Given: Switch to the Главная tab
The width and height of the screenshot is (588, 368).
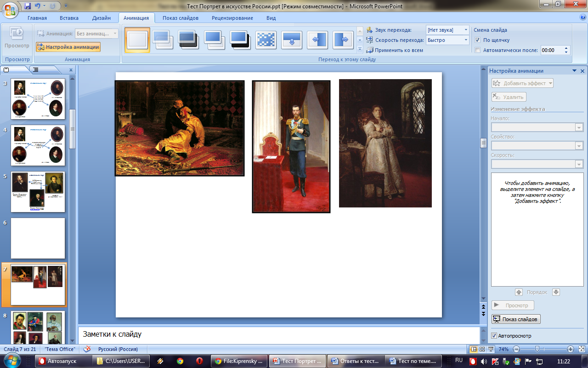Looking at the screenshot, I should click(37, 18).
